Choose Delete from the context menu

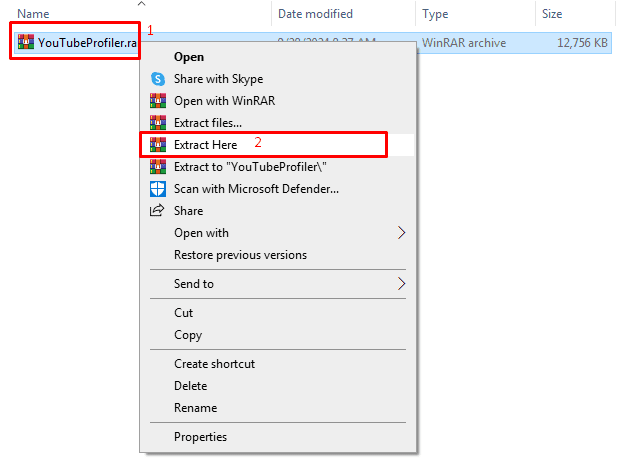click(277, 386)
